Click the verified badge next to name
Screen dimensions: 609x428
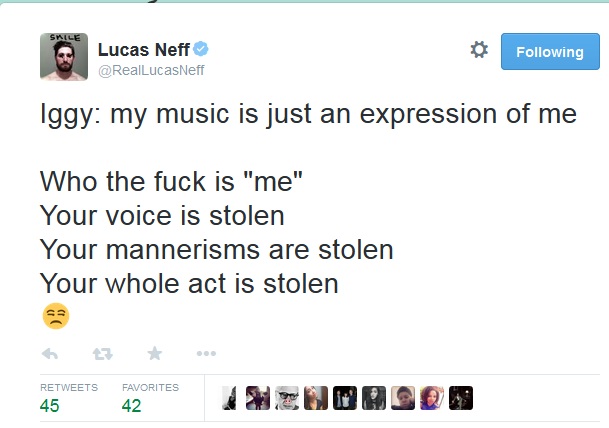click(201, 49)
